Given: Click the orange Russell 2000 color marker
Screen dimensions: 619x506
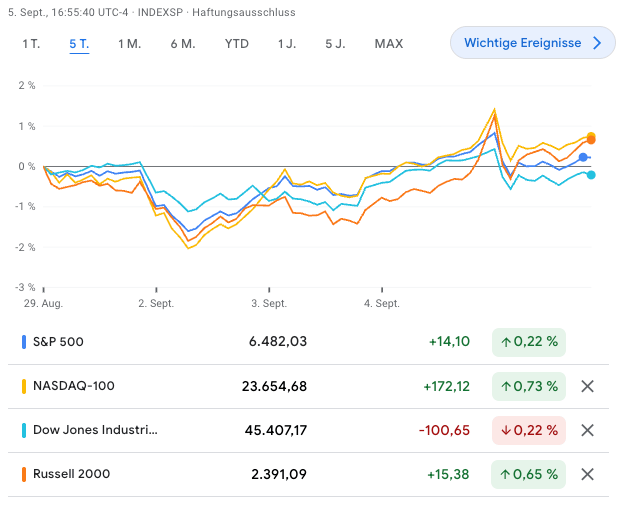Looking at the screenshot, I should 24,474.
